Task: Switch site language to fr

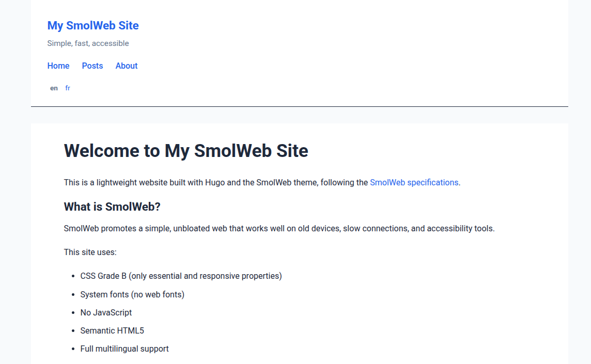Action: pyautogui.click(x=68, y=88)
